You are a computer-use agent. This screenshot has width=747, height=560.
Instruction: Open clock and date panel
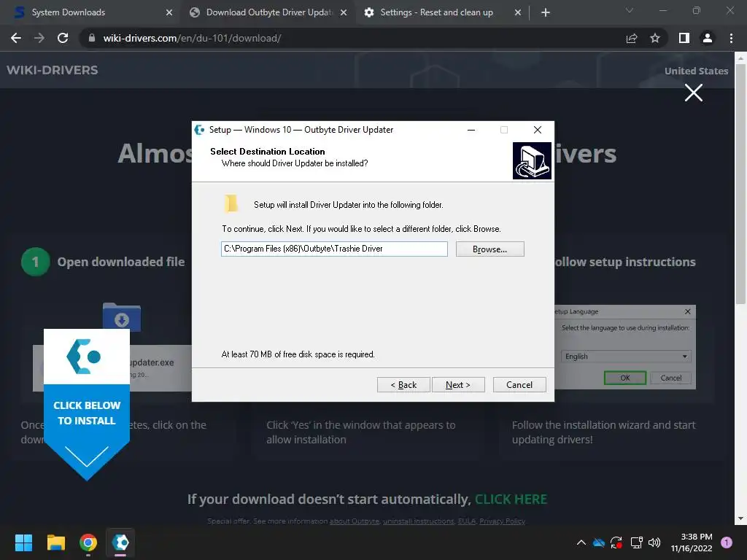coord(692,542)
